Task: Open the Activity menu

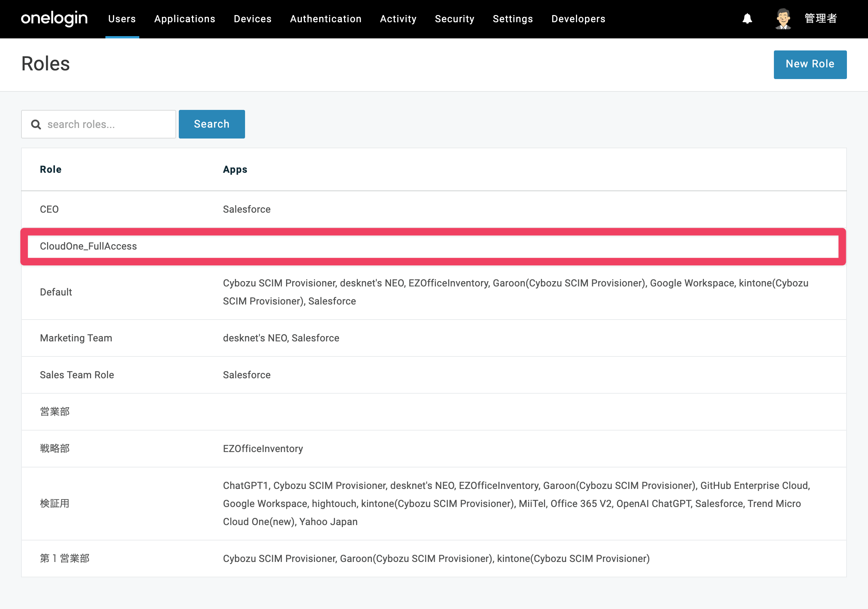Action: pyautogui.click(x=398, y=19)
